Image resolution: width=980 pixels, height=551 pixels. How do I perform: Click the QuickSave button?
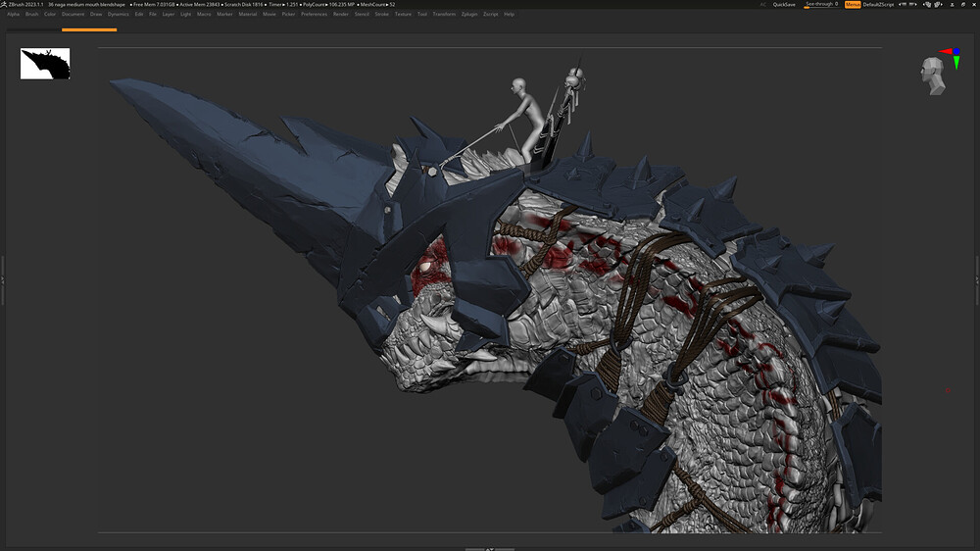pyautogui.click(x=784, y=5)
